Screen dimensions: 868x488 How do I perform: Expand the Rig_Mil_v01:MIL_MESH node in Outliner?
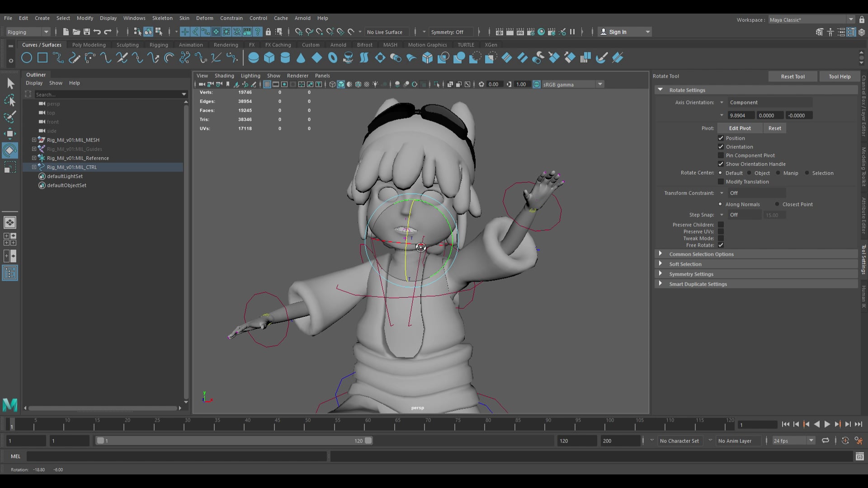34,140
